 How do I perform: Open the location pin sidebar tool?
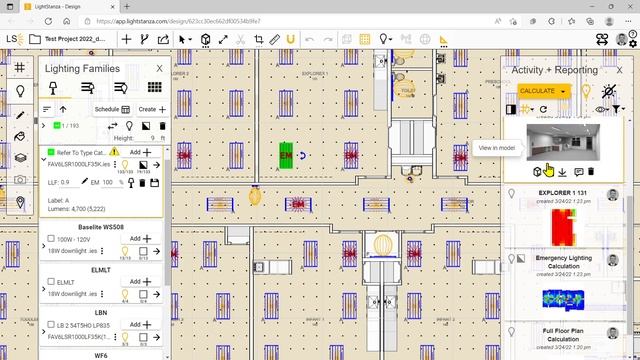(x=20, y=202)
